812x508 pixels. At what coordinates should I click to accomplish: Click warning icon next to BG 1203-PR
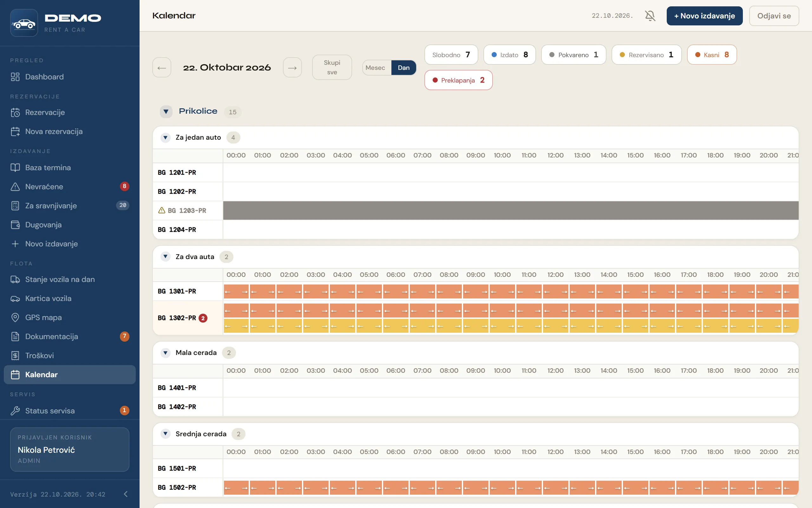pyautogui.click(x=161, y=210)
